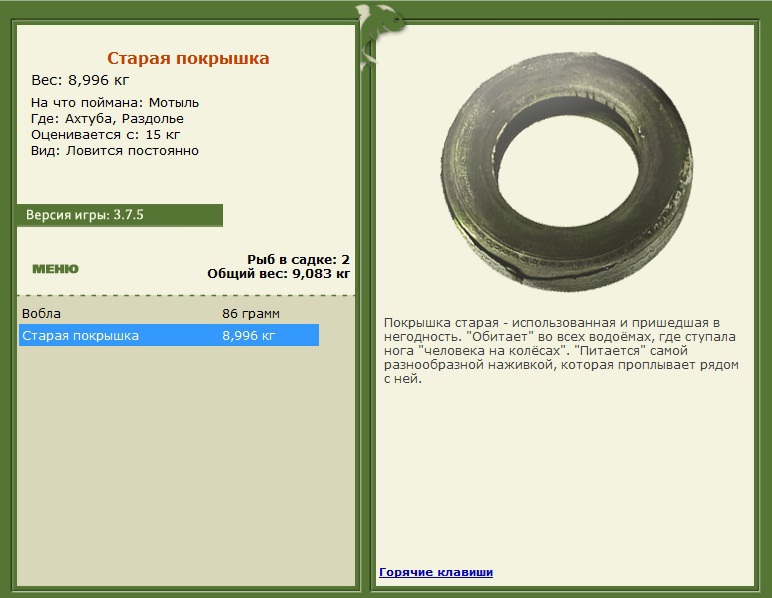Open the Горячие клавиши link
Screen dimensions: 772x598
coord(436,572)
